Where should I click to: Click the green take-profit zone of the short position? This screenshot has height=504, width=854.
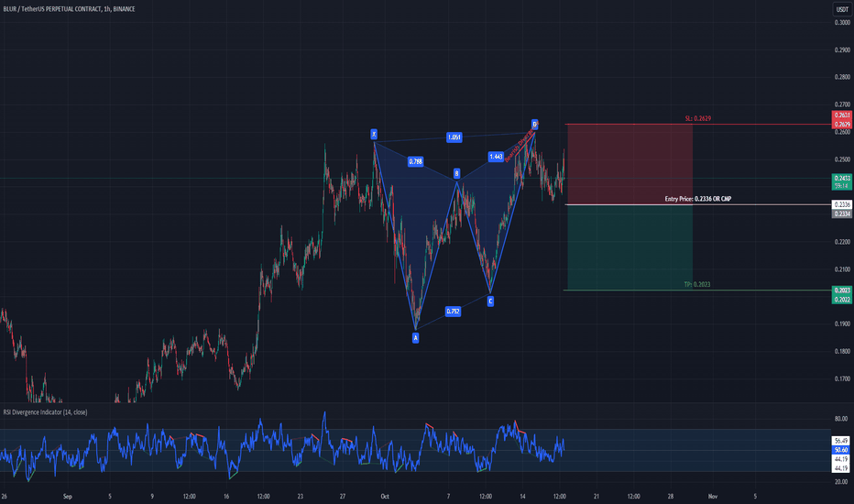point(630,247)
